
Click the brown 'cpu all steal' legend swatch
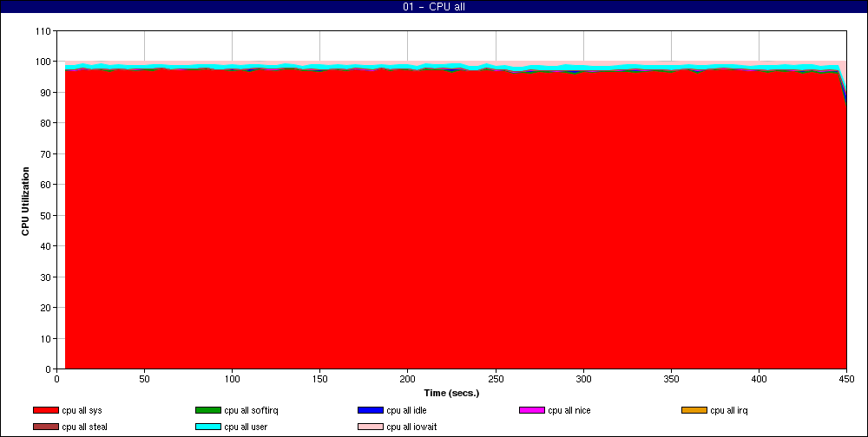click(x=46, y=427)
